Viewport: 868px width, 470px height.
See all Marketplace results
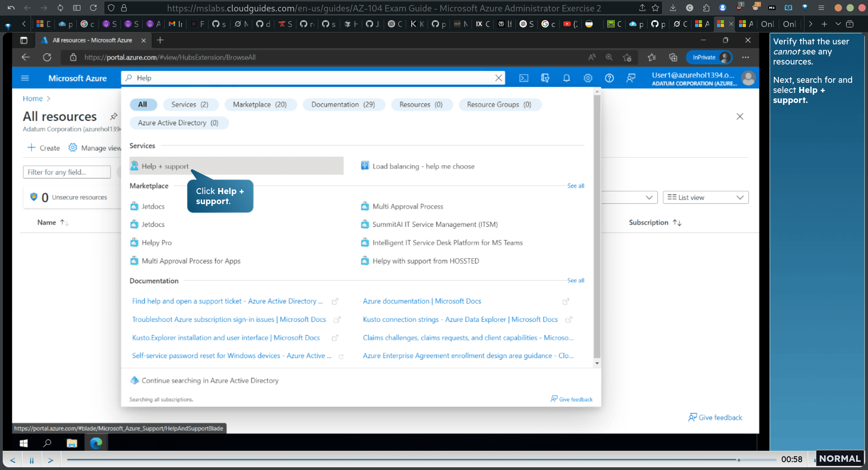575,186
